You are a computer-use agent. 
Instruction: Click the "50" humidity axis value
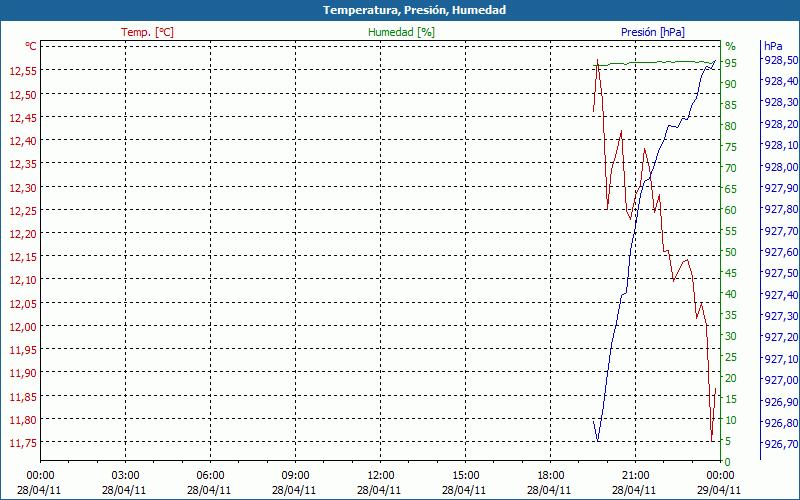click(x=731, y=252)
